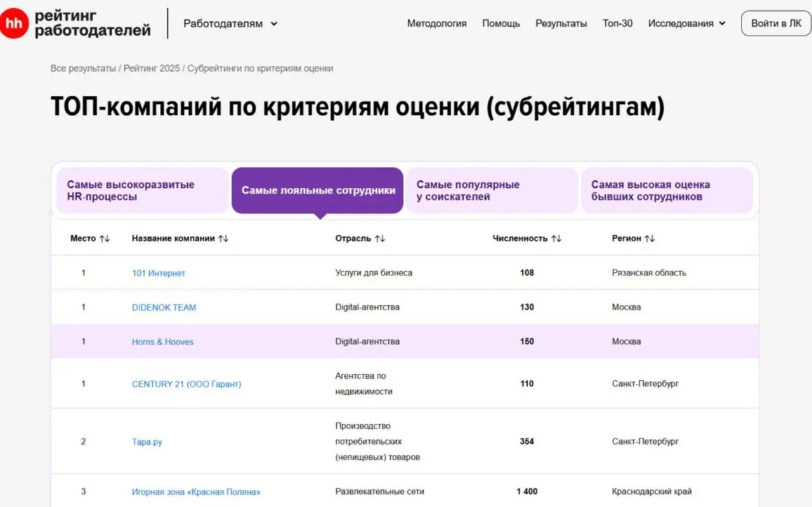Image resolution: width=812 pixels, height=507 pixels.
Task: Click the headcount value 1 400
Action: (x=527, y=492)
